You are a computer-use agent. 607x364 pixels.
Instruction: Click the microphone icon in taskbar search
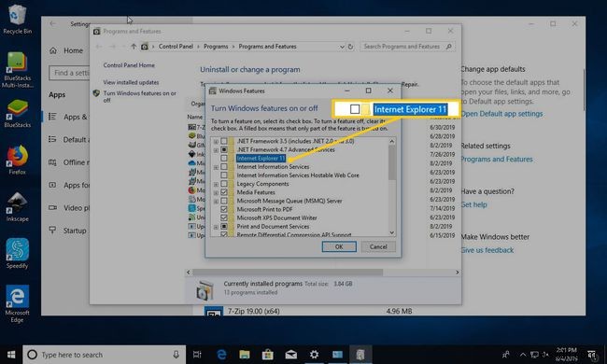tap(176, 355)
